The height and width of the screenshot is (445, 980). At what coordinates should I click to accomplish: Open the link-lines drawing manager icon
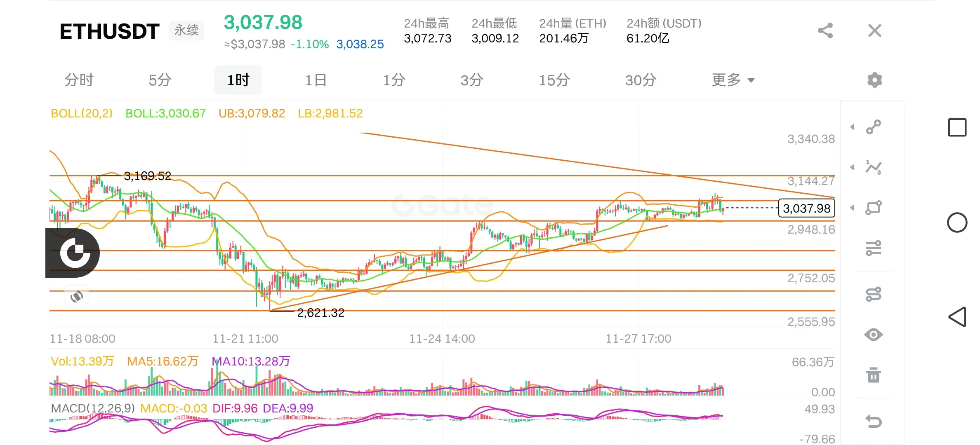pos(873,294)
